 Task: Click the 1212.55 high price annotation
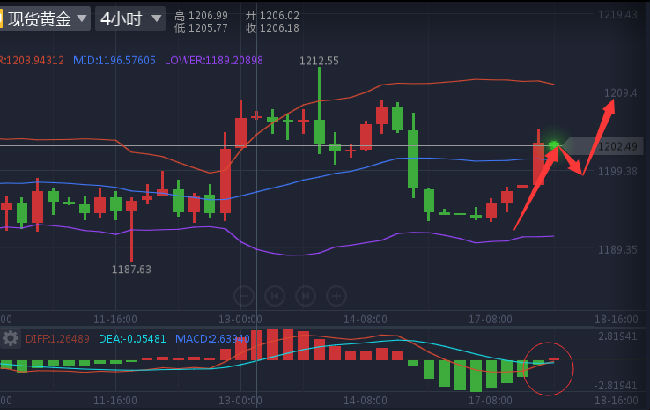pyautogui.click(x=319, y=60)
